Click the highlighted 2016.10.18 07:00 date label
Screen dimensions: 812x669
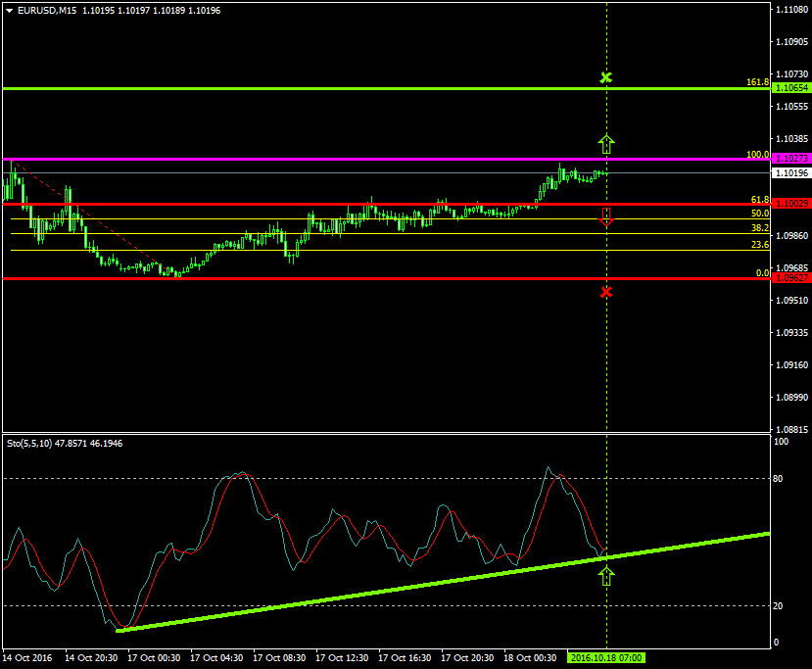point(606,658)
